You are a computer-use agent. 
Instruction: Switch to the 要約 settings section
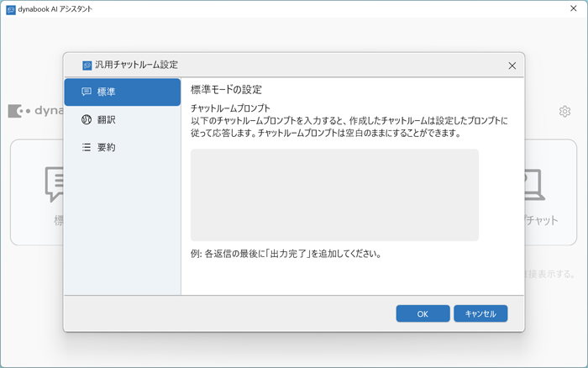[123, 147]
